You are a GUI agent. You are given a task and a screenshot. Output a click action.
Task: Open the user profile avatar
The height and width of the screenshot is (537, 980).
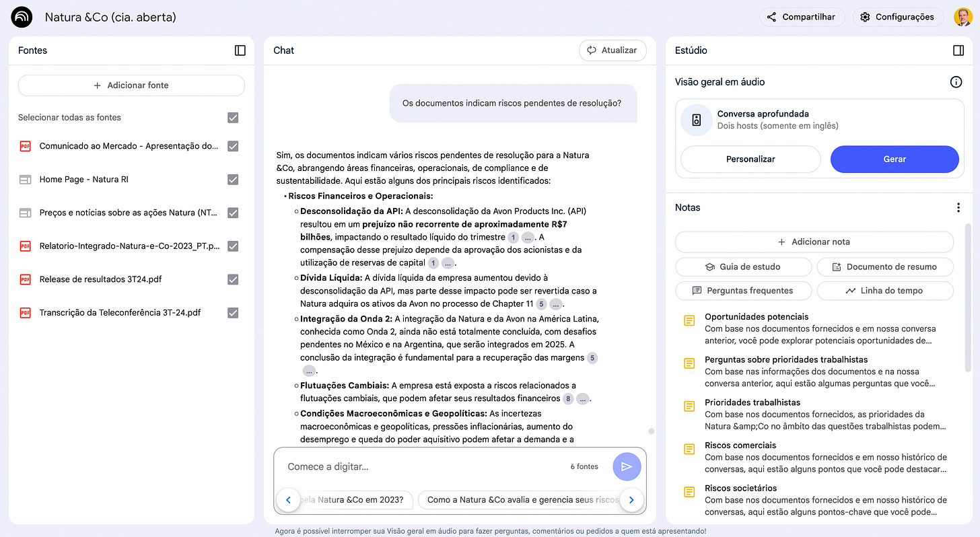[963, 17]
